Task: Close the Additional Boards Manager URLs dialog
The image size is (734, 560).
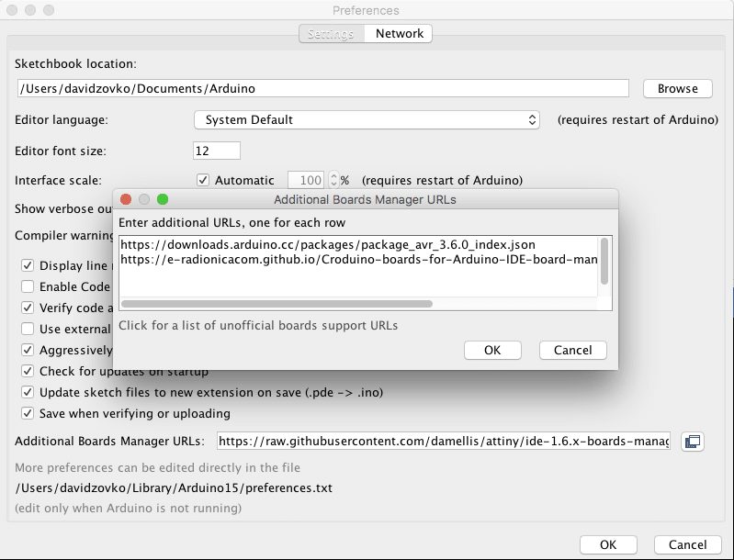Action: [x=127, y=199]
